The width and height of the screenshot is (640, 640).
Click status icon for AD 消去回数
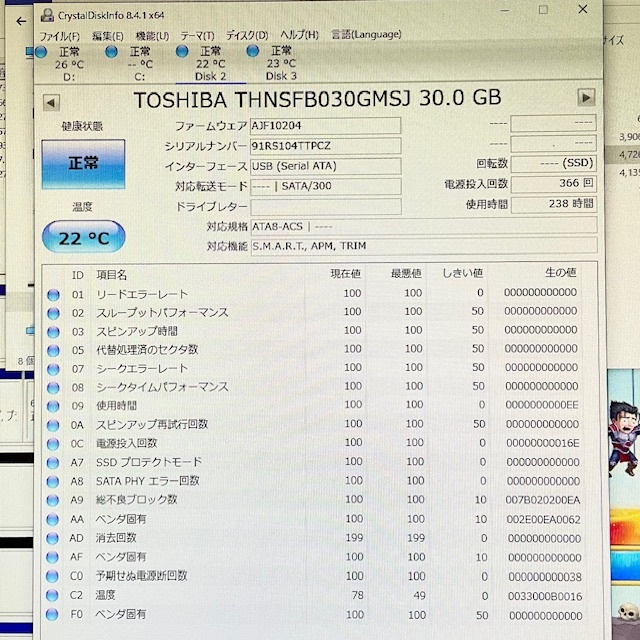click(x=52, y=539)
